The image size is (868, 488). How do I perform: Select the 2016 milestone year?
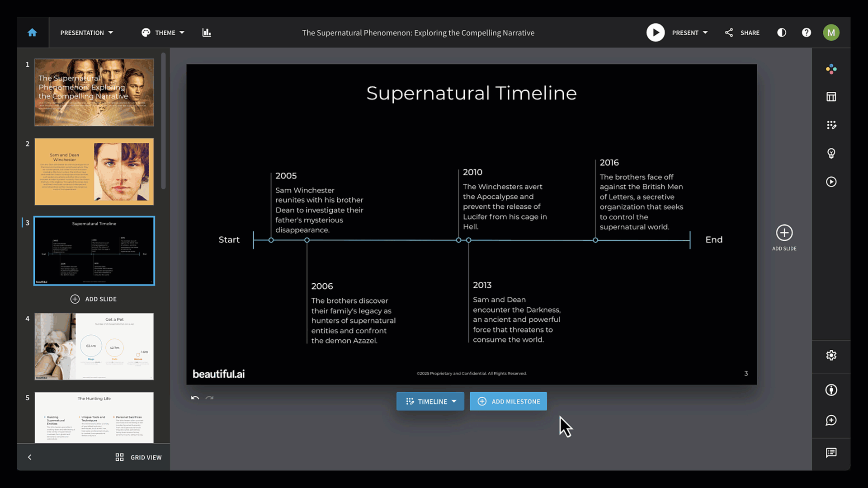[x=609, y=163]
